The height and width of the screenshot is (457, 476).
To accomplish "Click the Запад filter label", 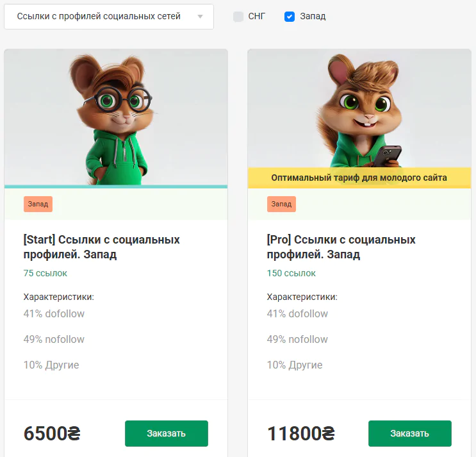I will pyautogui.click(x=313, y=17).
